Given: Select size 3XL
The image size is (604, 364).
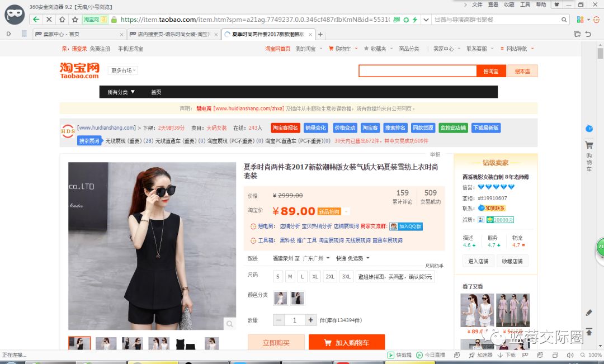Looking at the screenshot, I should pyautogui.click(x=346, y=277).
